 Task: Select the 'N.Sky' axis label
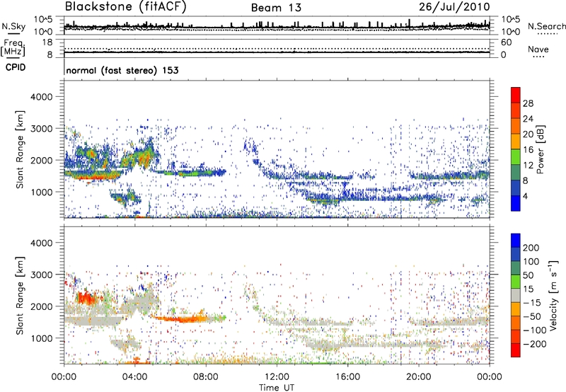coord(13,26)
